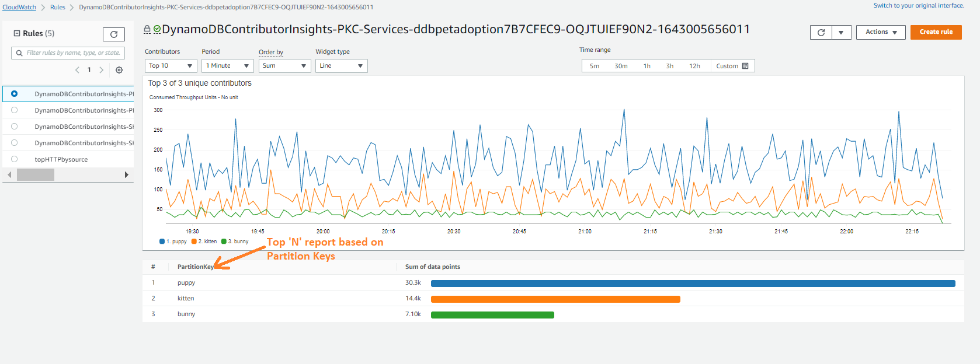The width and height of the screenshot is (980, 364).
Task: Toggle kitten series in legend
Action: (x=204, y=242)
